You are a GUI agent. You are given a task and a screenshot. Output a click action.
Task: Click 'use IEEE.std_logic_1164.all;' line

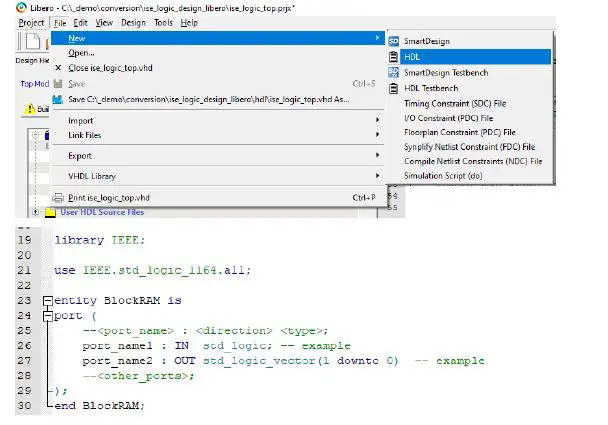point(152,270)
